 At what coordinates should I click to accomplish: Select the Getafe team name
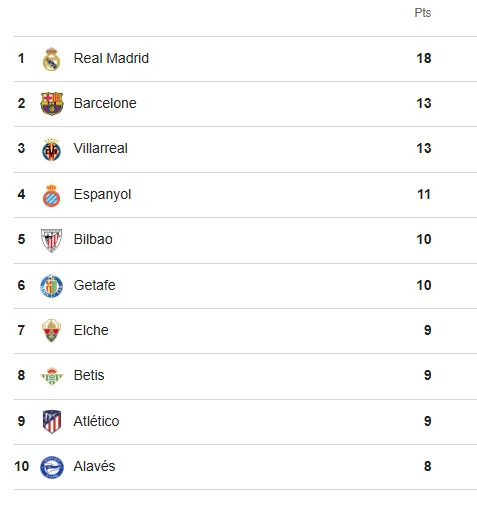click(95, 285)
